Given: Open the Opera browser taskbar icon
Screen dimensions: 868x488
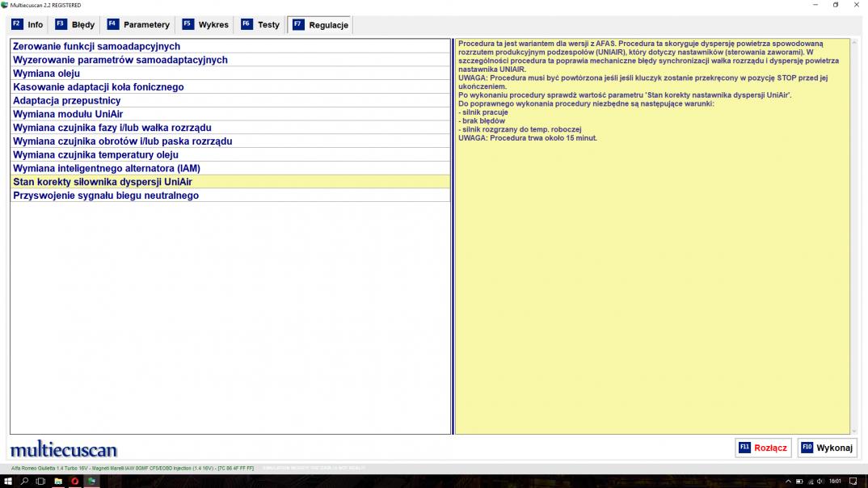Looking at the screenshot, I should tap(74, 482).
